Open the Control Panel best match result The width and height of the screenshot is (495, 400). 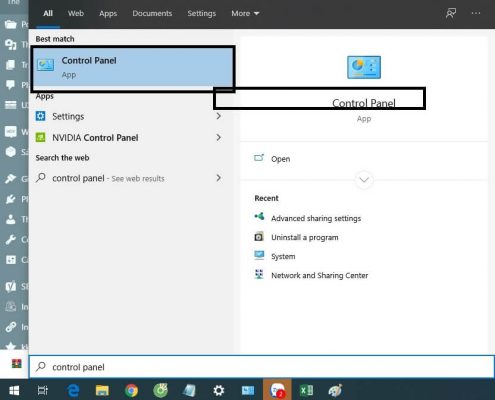coord(132,68)
